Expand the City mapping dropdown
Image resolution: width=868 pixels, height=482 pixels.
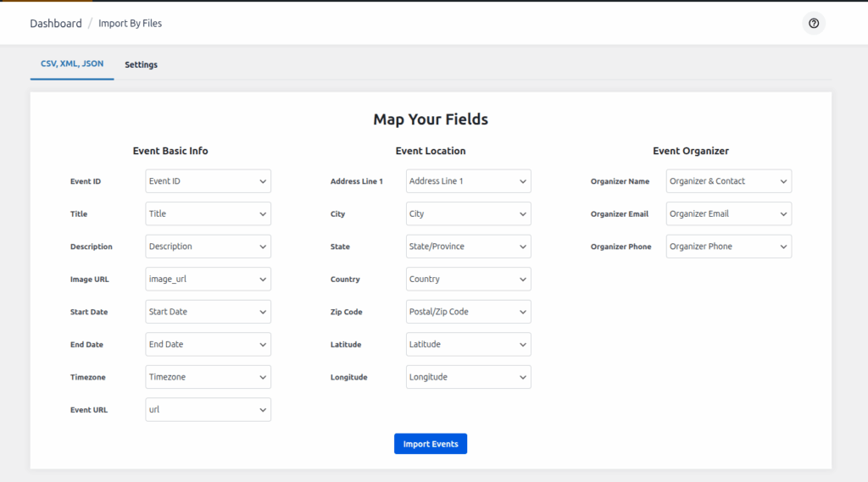469,214
